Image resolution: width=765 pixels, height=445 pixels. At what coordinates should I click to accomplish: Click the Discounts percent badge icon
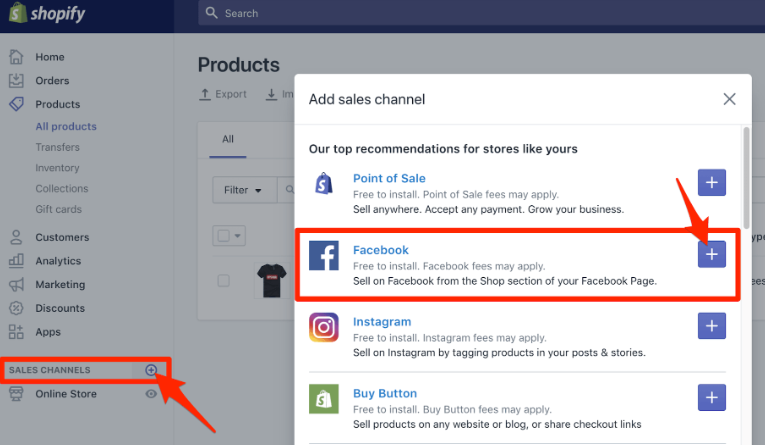16,308
